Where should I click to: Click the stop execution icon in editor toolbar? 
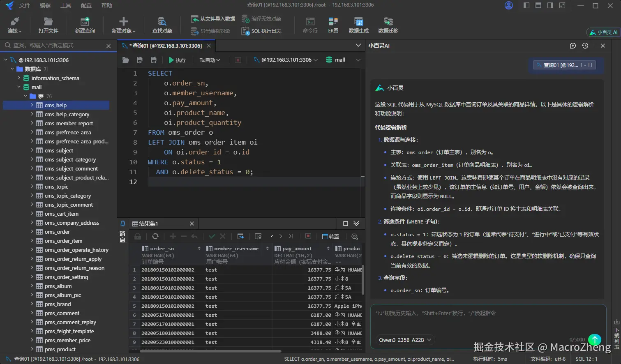238,60
